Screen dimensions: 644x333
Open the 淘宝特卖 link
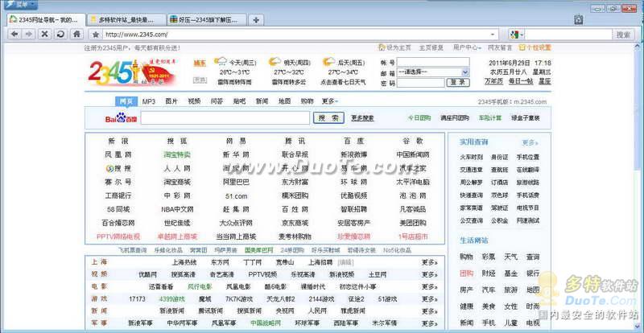coord(177,154)
